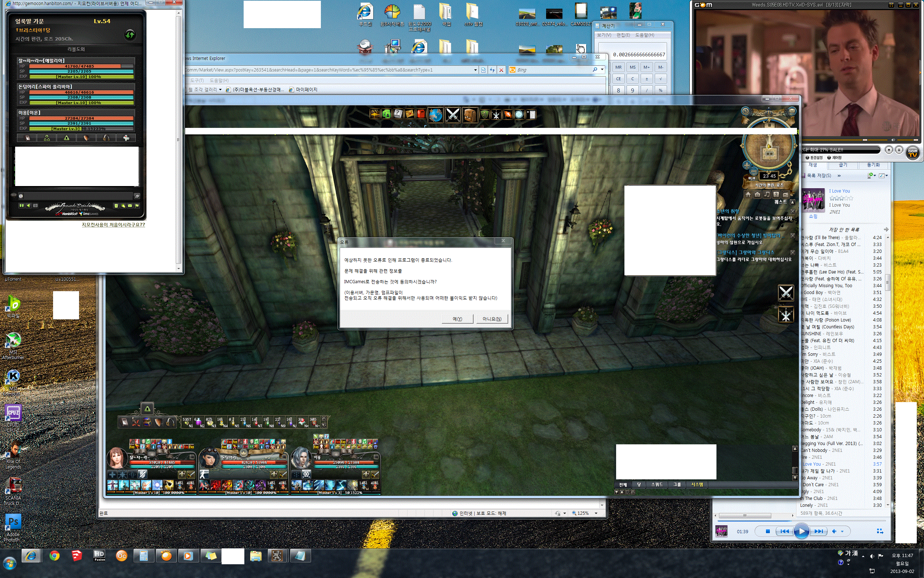Select the 시스템 chat tab in game
The width and height of the screenshot is (924, 578).
697,485
